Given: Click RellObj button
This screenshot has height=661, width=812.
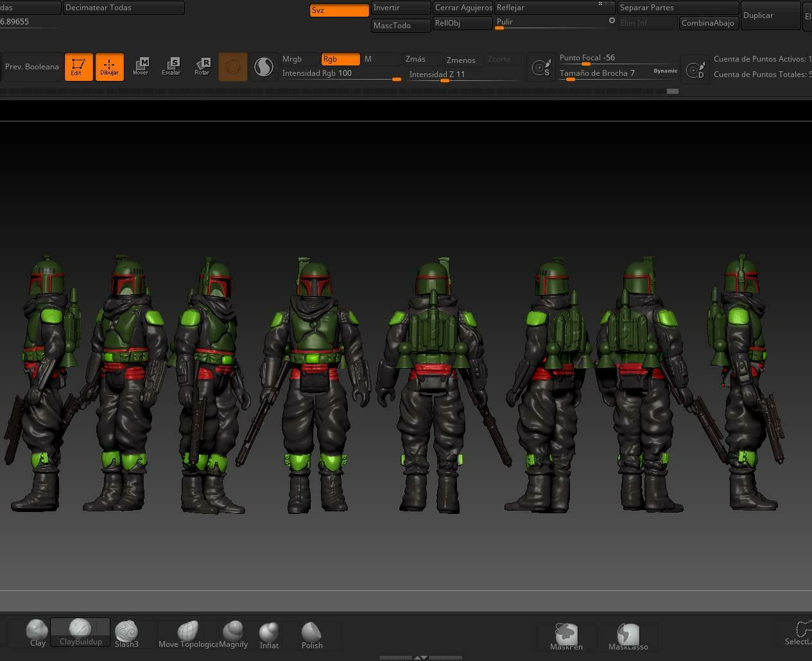Looking at the screenshot, I should pos(463,23).
